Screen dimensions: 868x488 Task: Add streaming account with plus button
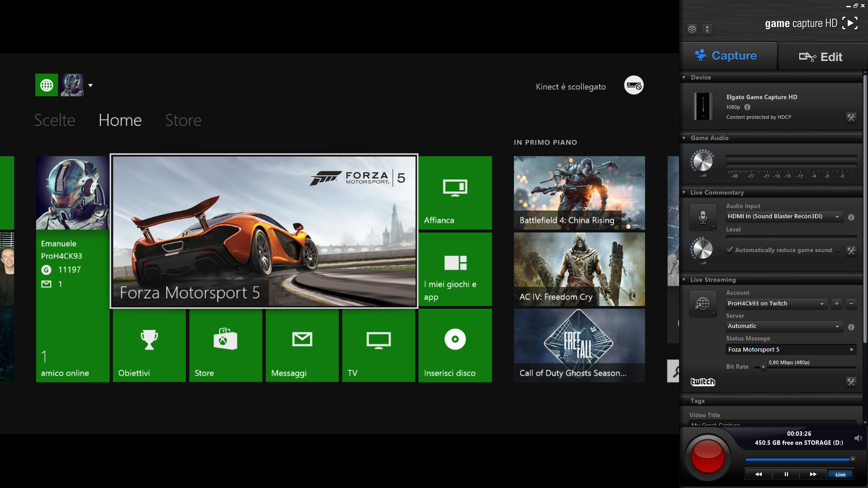coord(837,304)
